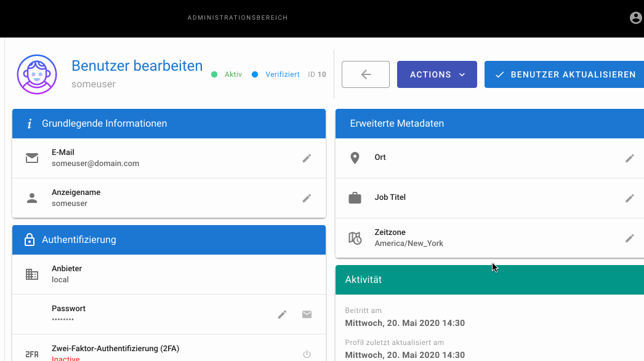
Task: Click the Aktiv status label
Action: [233, 74]
